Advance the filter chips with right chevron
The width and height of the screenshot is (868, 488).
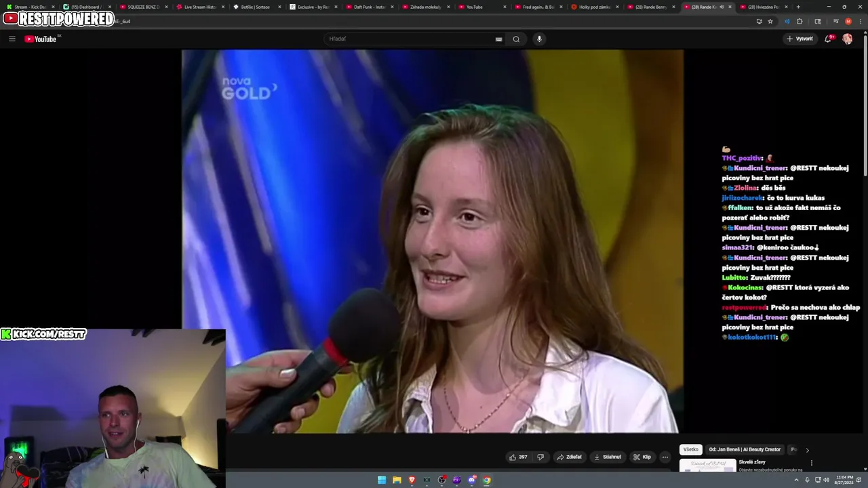click(807, 450)
